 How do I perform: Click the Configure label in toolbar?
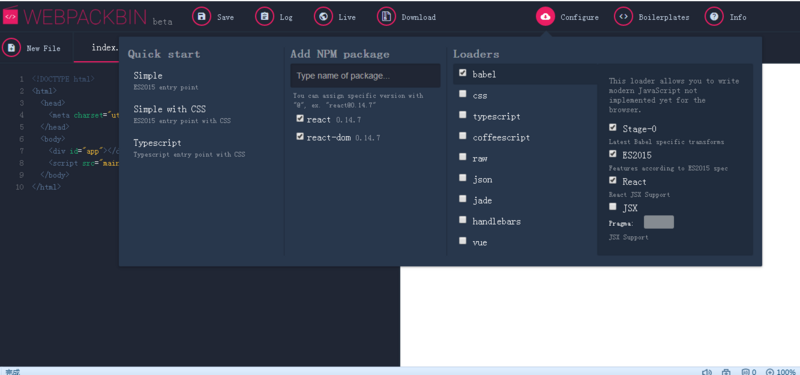click(580, 17)
